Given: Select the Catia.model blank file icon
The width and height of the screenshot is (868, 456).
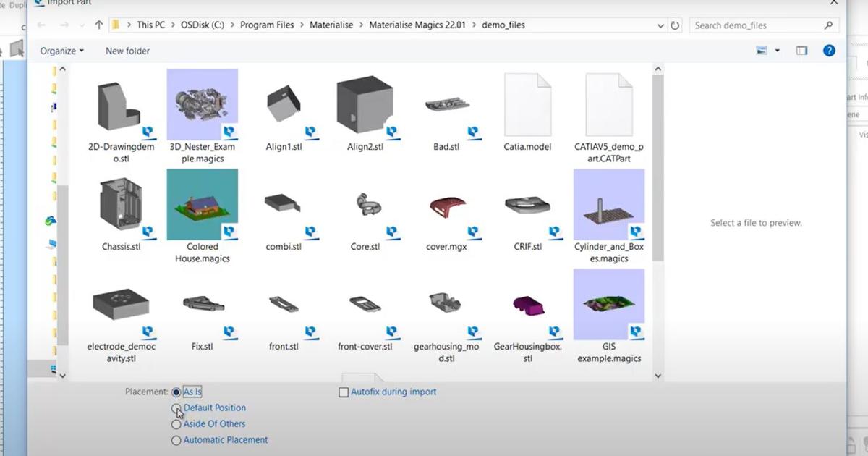Looking at the screenshot, I should (x=527, y=104).
